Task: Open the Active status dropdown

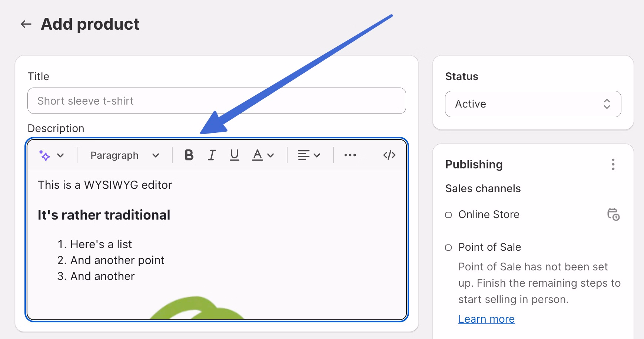Action: tap(532, 104)
